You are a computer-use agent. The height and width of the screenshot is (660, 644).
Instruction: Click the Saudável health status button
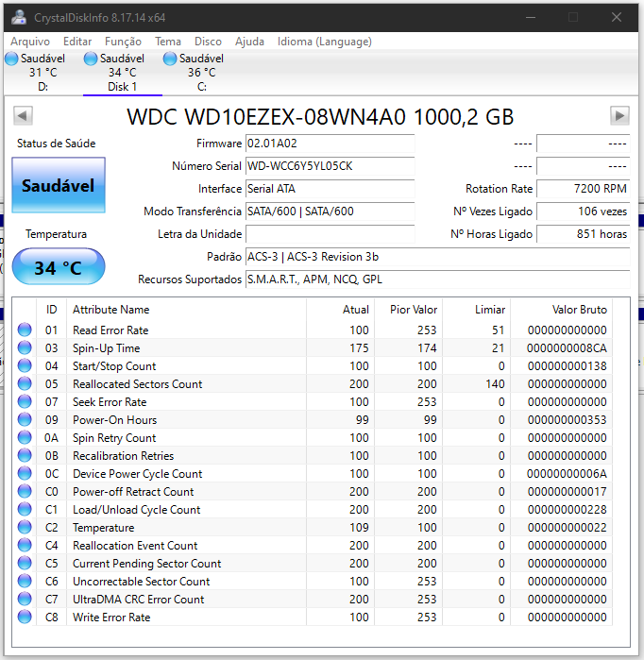pos(59,185)
